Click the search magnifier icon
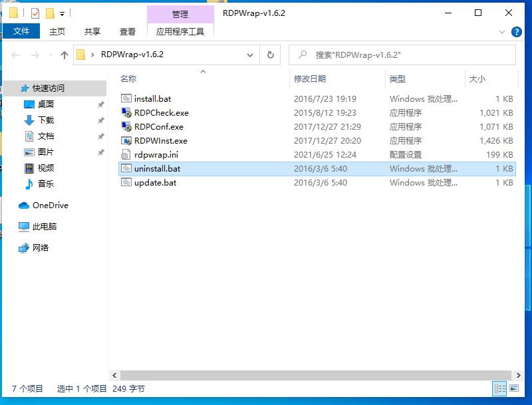This screenshot has height=405, width=532. (x=303, y=55)
